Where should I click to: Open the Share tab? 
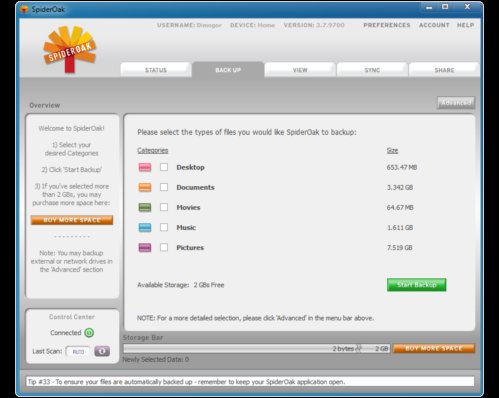pyautogui.click(x=444, y=70)
